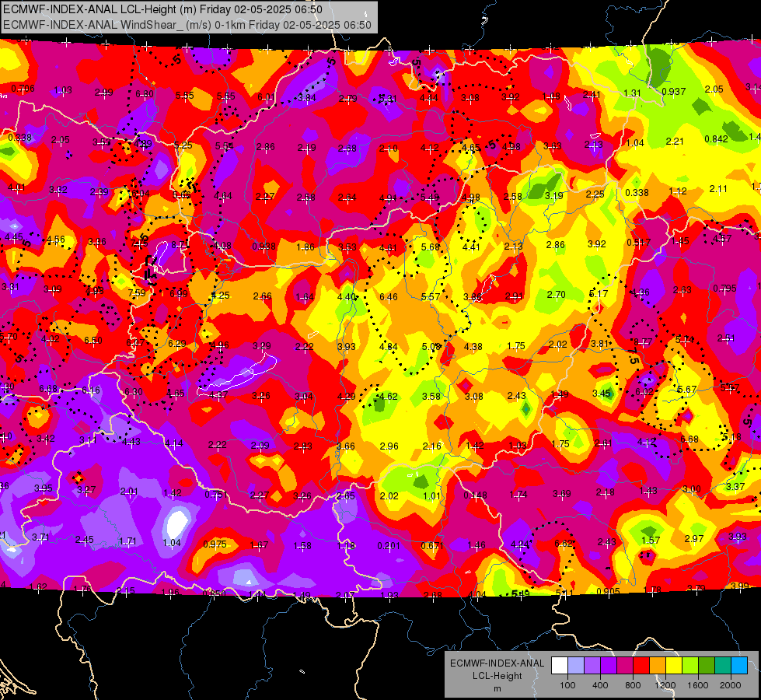761x700 pixels.
Task: Click the wind shear value 8.71
Action: (180, 245)
